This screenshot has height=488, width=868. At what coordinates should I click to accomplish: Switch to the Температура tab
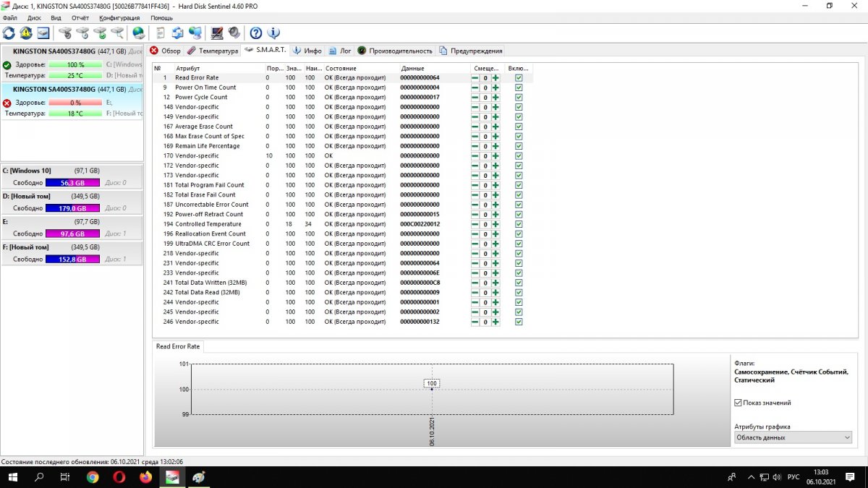click(x=213, y=51)
